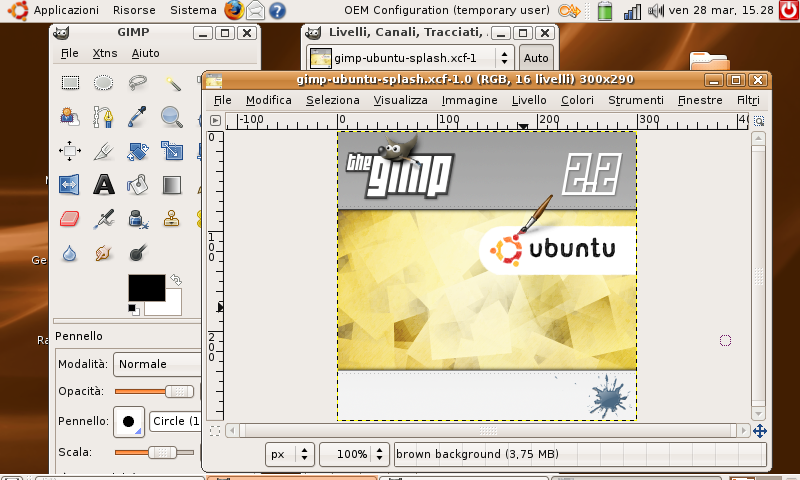Click the volume speaker icon in panel
The width and height of the screenshot is (800, 480).
point(656,10)
